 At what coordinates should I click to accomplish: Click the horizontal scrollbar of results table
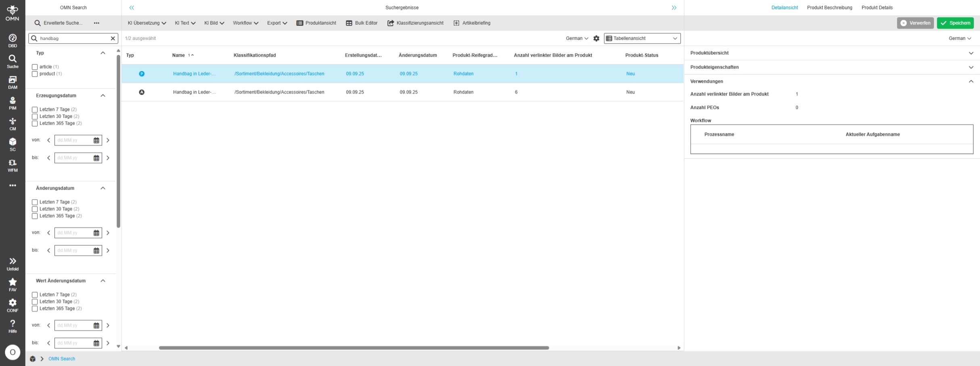(x=354, y=348)
